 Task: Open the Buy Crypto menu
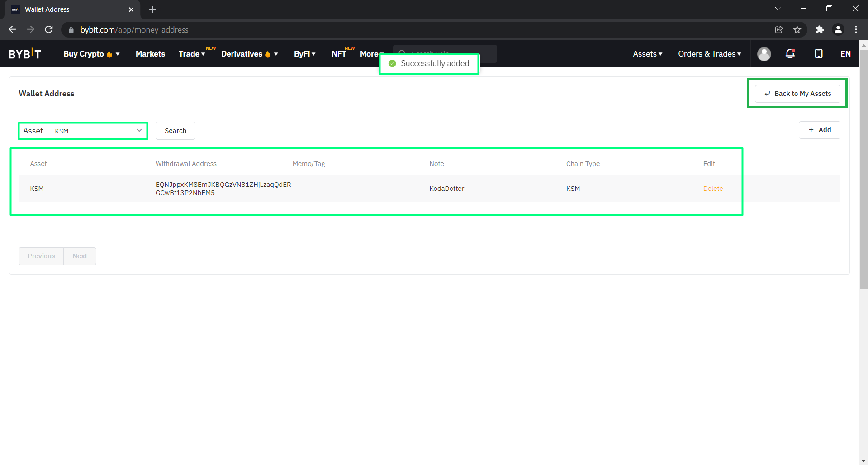(91, 54)
